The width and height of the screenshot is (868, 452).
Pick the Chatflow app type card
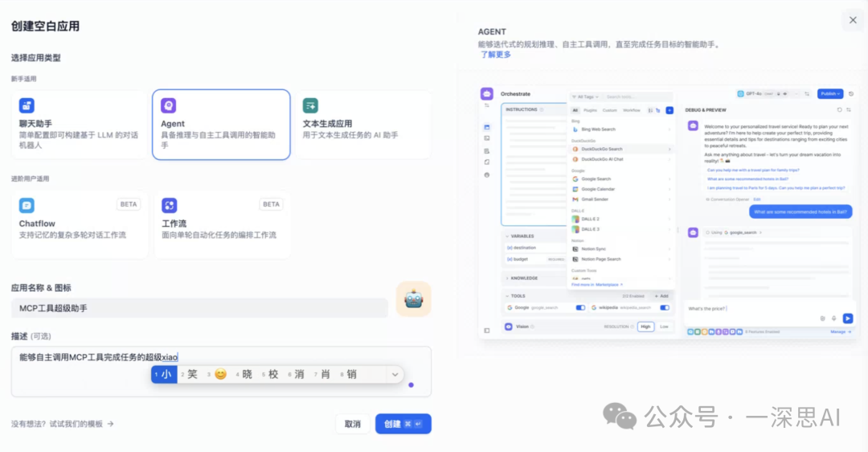pyautogui.click(x=79, y=224)
